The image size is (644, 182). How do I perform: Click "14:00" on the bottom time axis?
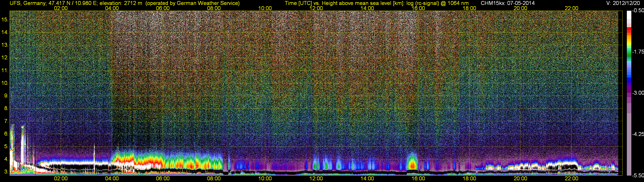click(x=367, y=179)
